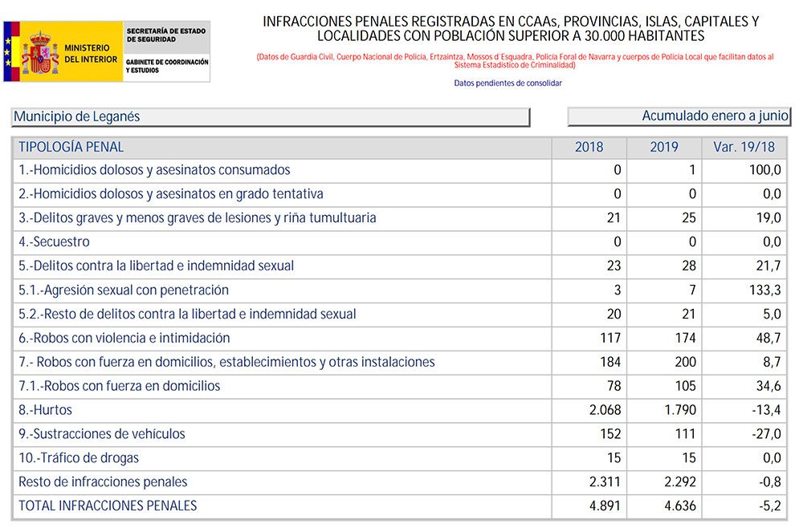Click the Datos pendientes de consolidar note

[x=508, y=83]
